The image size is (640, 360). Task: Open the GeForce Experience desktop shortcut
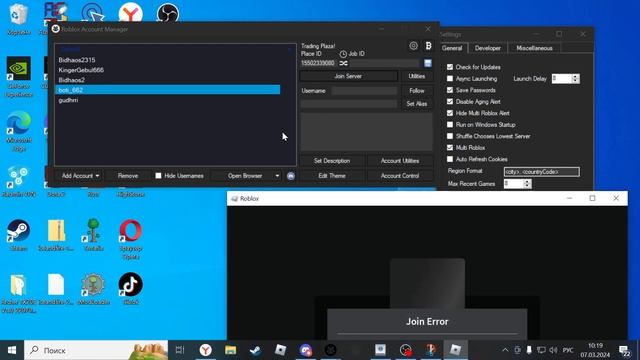(x=18, y=77)
